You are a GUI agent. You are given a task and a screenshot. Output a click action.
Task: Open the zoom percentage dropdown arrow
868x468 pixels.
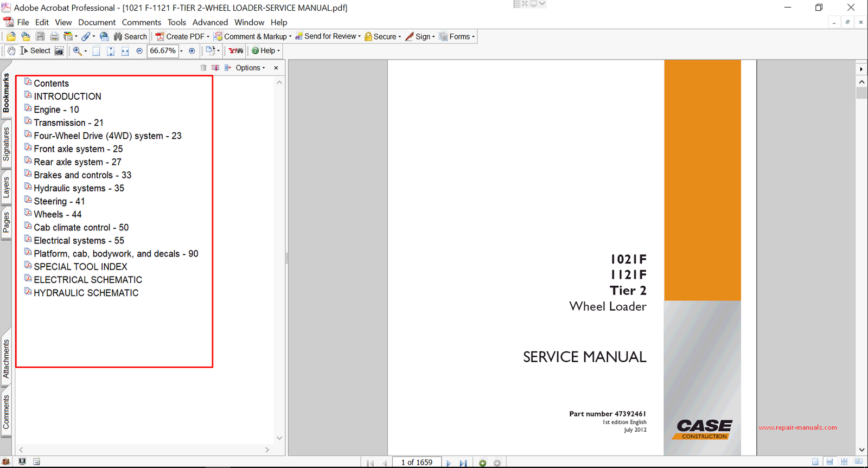tap(181, 51)
